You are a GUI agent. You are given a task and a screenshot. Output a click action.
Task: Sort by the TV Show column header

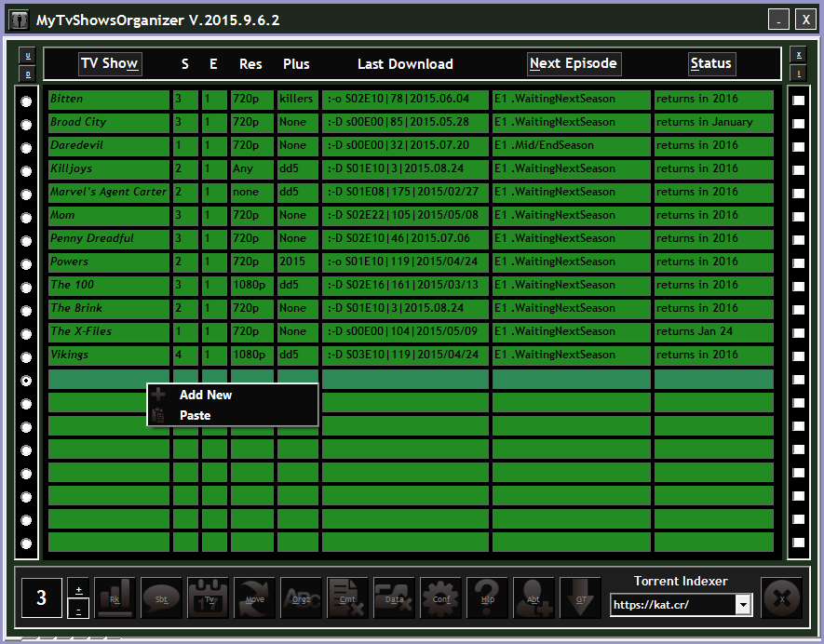pos(110,64)
